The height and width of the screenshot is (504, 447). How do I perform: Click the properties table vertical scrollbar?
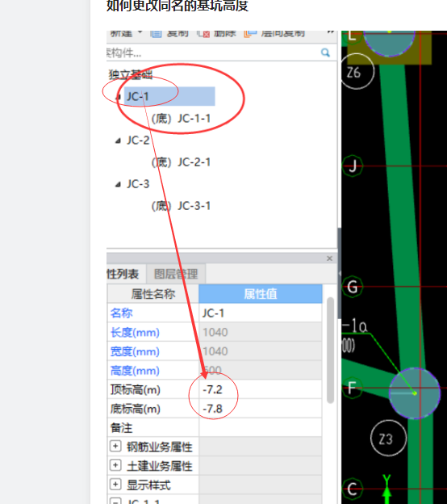331,350
